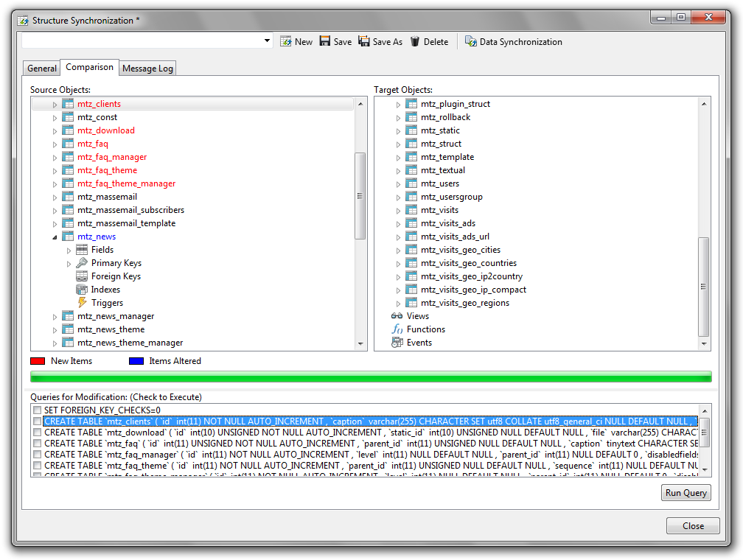This screenshot has height=560, width=743.
Task: Select mtz_news_theme_manager in source objects
Action: tap(130, 343)
